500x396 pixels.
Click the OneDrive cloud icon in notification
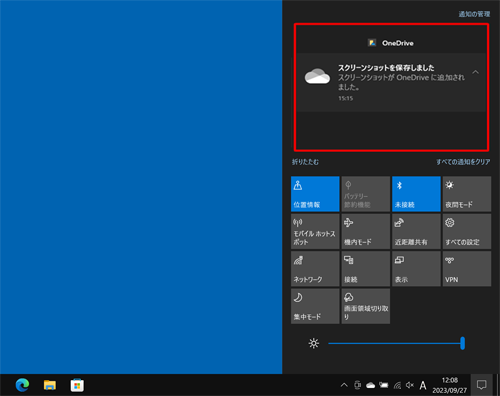[x=317, y=76]
